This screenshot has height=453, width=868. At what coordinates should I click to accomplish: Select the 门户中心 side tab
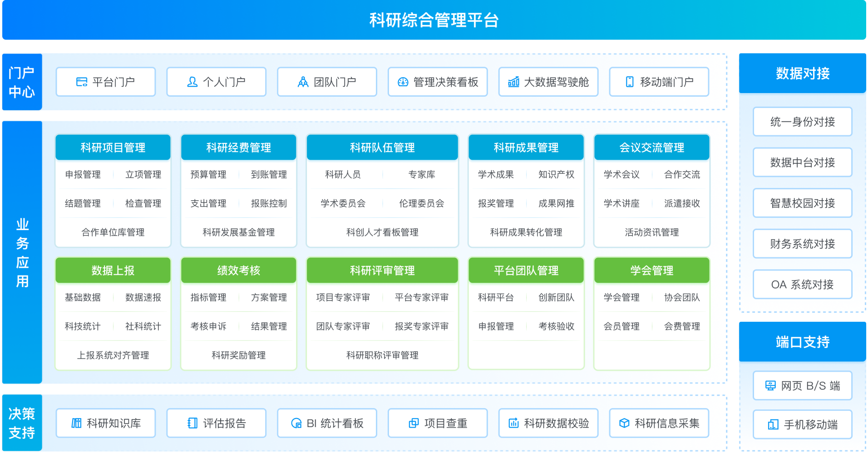coord(22,82)
